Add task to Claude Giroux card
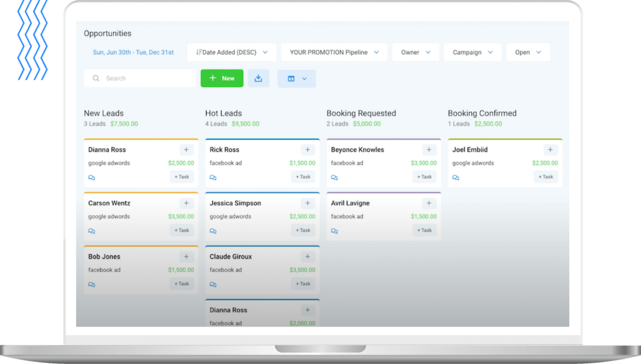This screenshot has width=641, height=364. point(303,284)
